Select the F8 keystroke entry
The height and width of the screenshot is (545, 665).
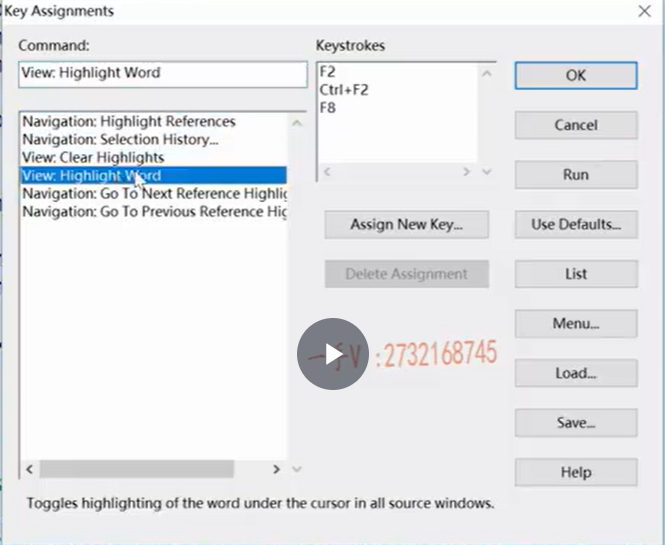tap(398, 108)
